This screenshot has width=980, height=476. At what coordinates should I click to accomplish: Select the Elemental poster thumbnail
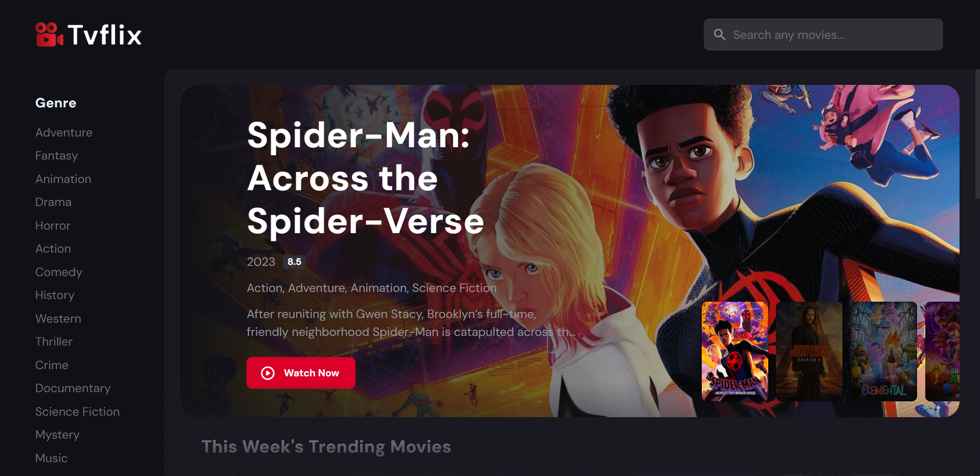[883, 351]
